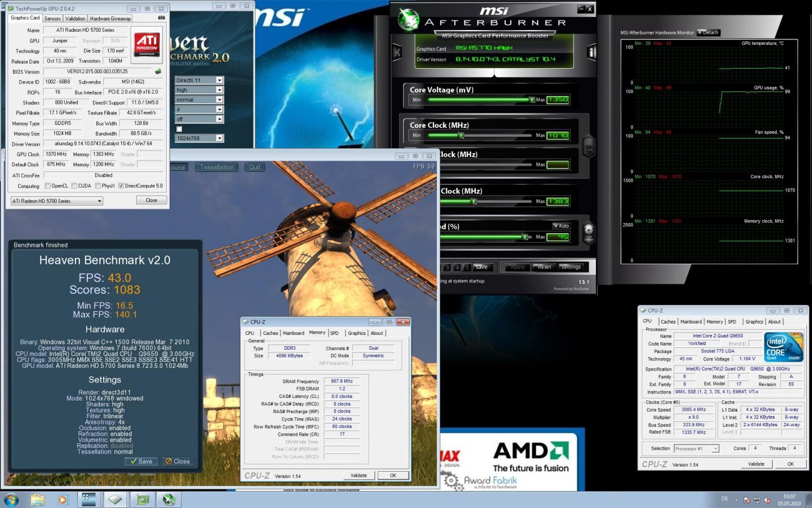Click Close button in GPU-Z
Image resolution: width=812 pixels, height=508 pixels.
tap(151, 200)
